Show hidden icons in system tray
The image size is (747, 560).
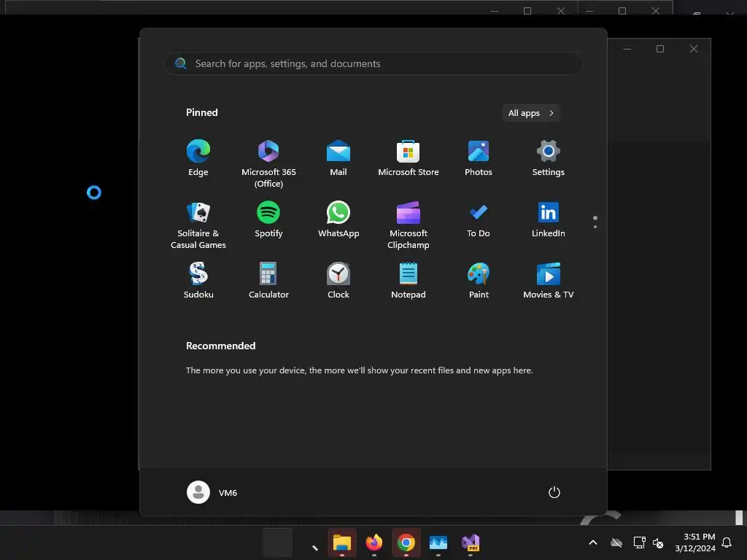(x=593, y=542)
